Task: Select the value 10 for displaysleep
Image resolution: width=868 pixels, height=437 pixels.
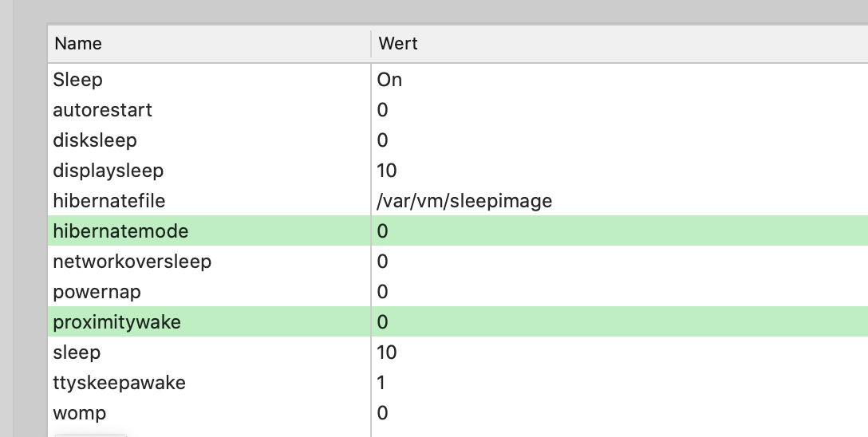Action: click(x=387, y=171)
